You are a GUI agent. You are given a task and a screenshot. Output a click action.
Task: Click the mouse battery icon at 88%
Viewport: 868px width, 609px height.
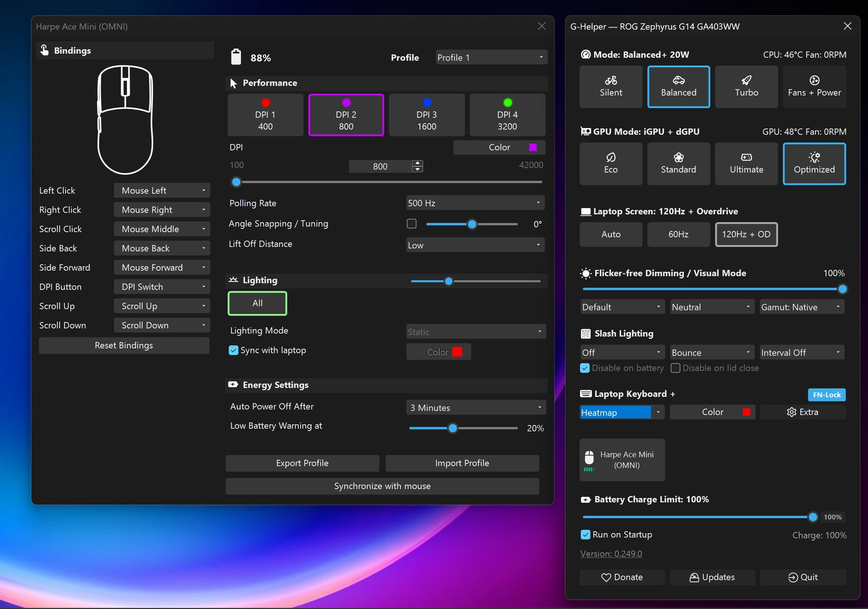point(236,57)
